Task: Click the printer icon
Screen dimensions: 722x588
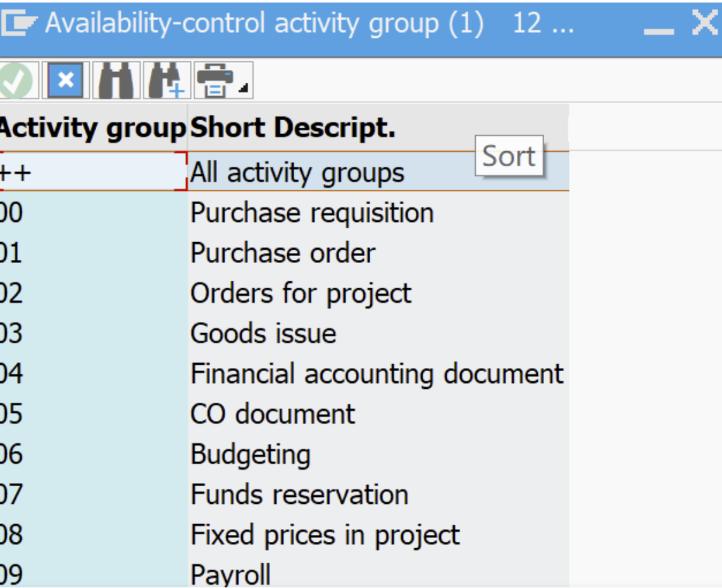Action: [215, 81]
